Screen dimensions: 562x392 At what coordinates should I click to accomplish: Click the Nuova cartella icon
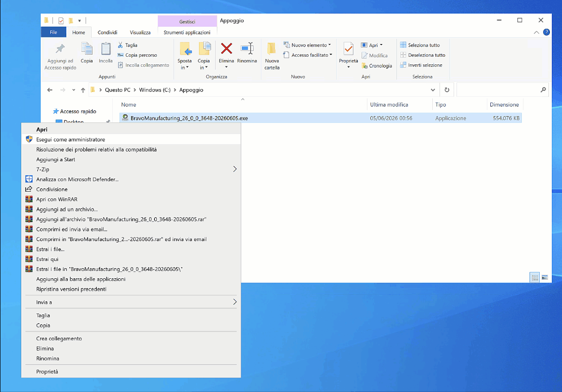[x=272, y=49]
